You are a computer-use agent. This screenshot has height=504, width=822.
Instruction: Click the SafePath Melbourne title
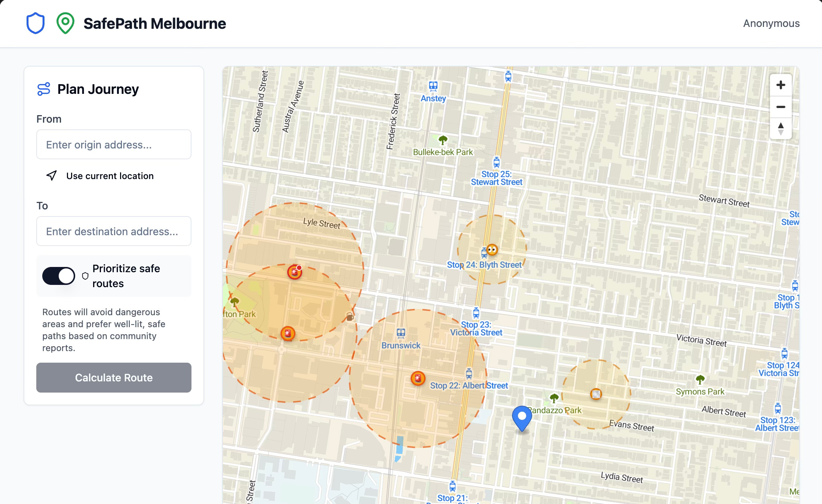pos(154,23)
